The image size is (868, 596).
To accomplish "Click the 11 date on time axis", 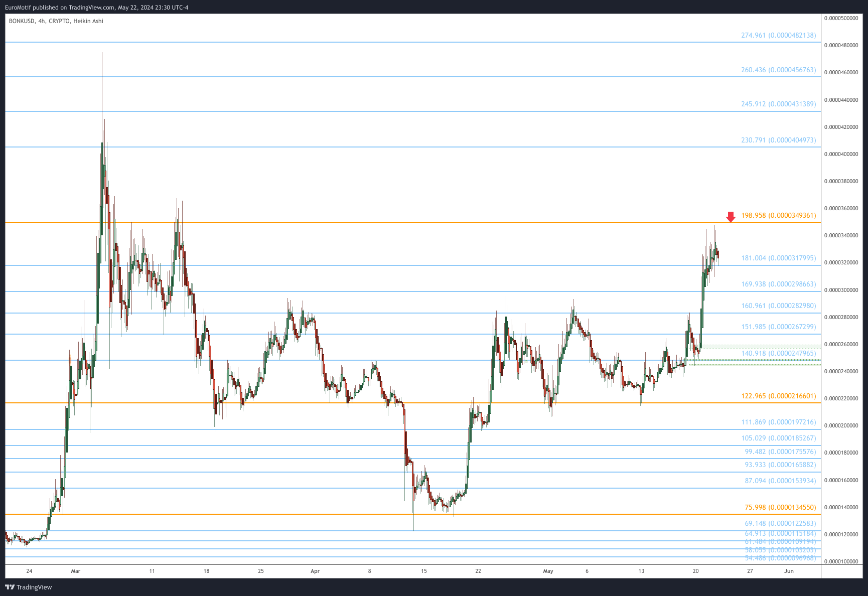I will [x=152, y=571].
